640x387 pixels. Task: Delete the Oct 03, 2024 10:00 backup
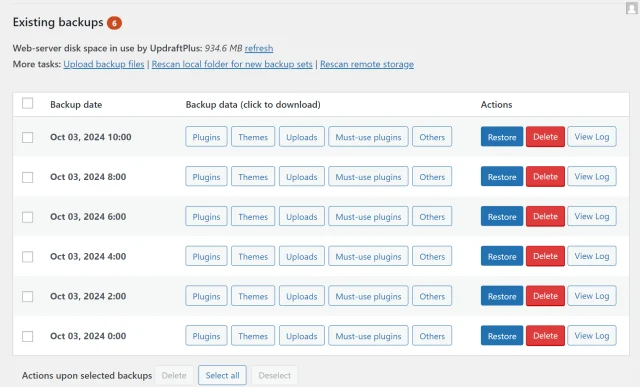pos(545,137)
